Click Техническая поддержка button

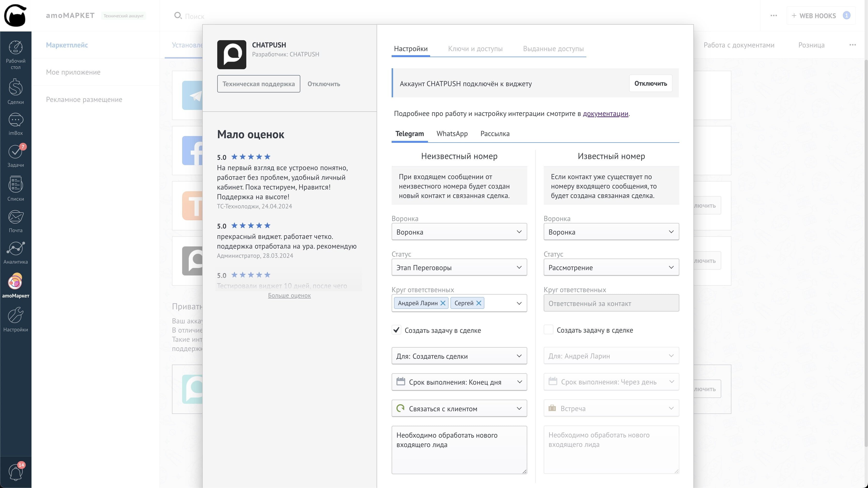click(258, 84)
